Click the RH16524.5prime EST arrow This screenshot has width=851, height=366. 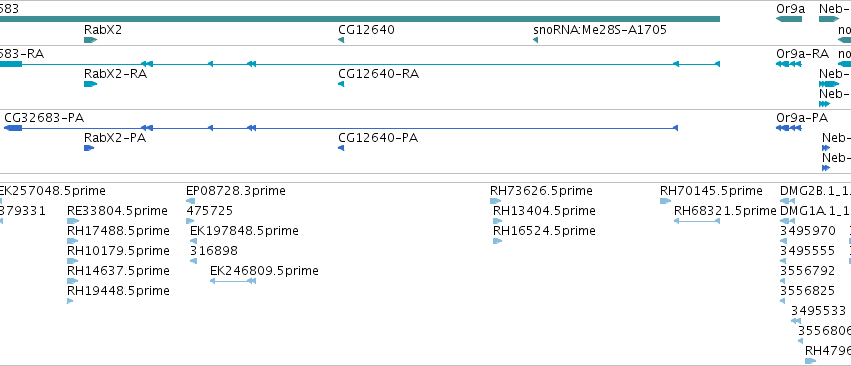[498, 241]
